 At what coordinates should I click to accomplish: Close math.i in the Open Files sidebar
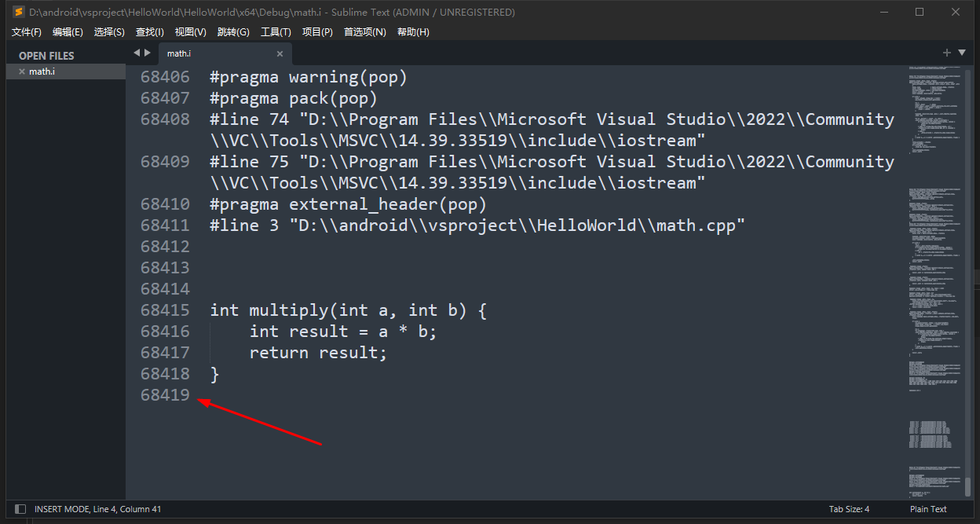[22, 71]
